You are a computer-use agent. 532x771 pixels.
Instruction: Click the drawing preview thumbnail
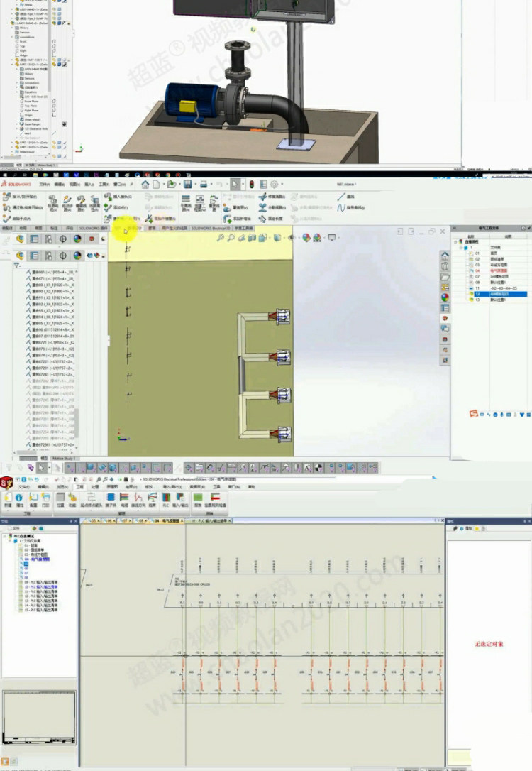[x=39, y=718]
